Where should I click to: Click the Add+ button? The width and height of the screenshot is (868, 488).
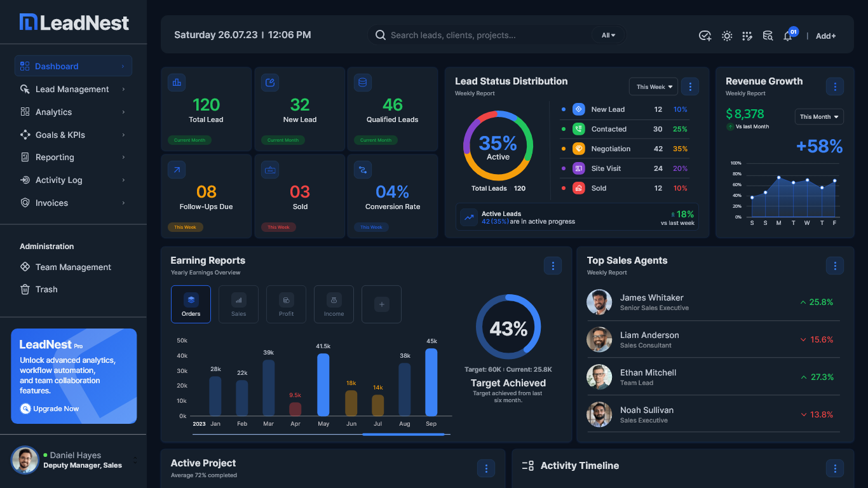tap(825, 36)
